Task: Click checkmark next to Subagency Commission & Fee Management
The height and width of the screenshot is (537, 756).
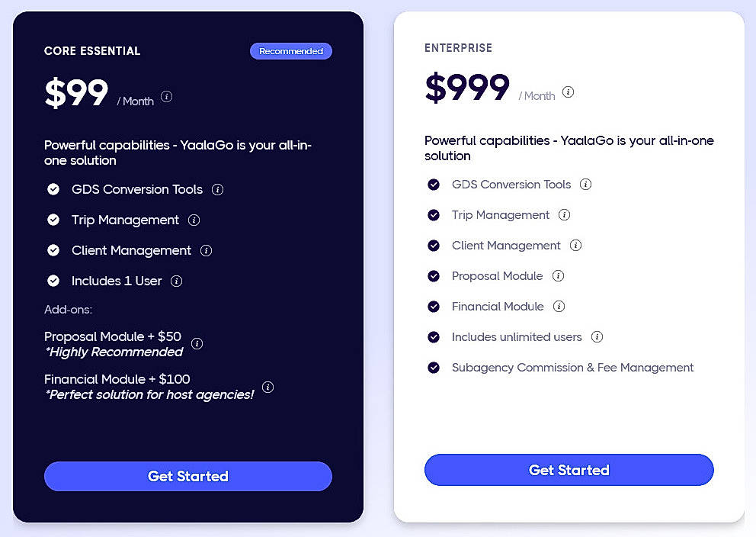Action: coord(434,368)
